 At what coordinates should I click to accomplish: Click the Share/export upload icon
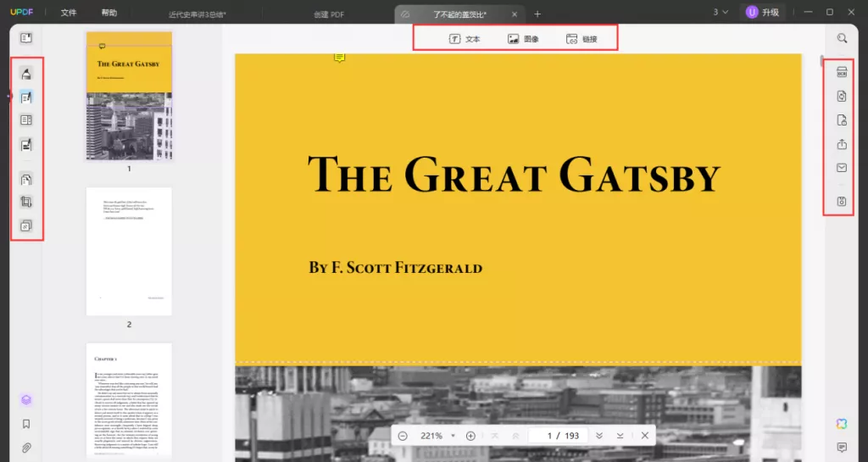click(x=842, y=144)
